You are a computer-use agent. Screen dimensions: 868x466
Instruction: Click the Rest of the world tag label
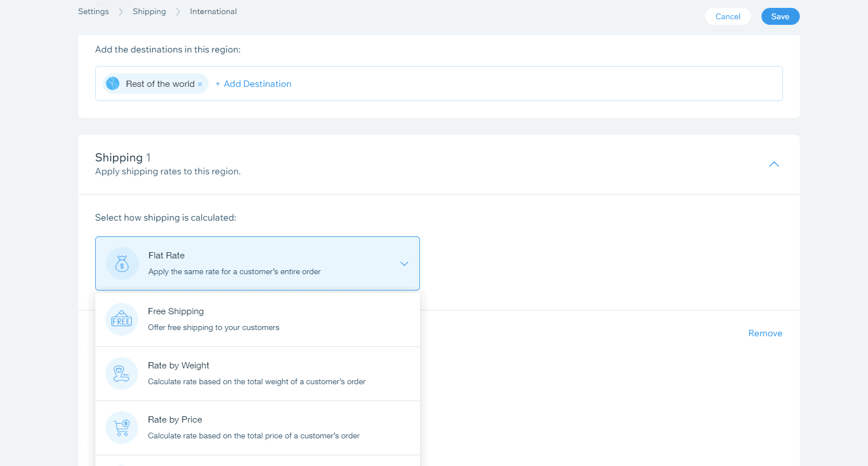160,83
